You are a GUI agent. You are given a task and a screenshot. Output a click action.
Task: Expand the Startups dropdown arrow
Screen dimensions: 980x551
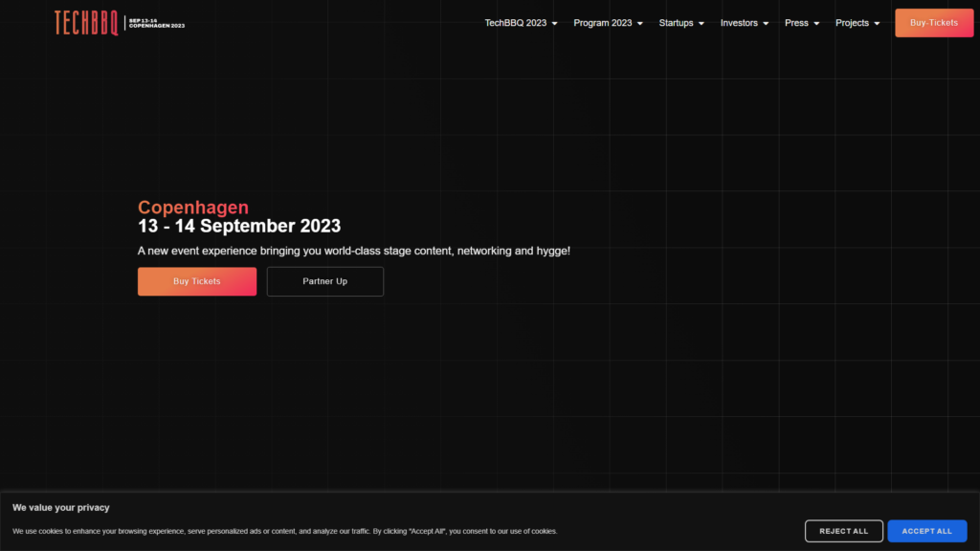click(x=702, y=24)
